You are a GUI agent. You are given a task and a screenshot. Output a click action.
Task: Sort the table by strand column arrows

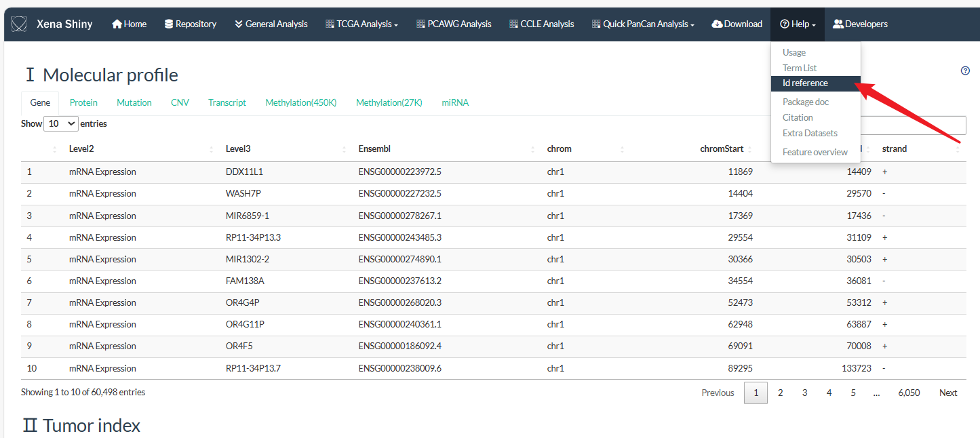click(x=958, y=149)
